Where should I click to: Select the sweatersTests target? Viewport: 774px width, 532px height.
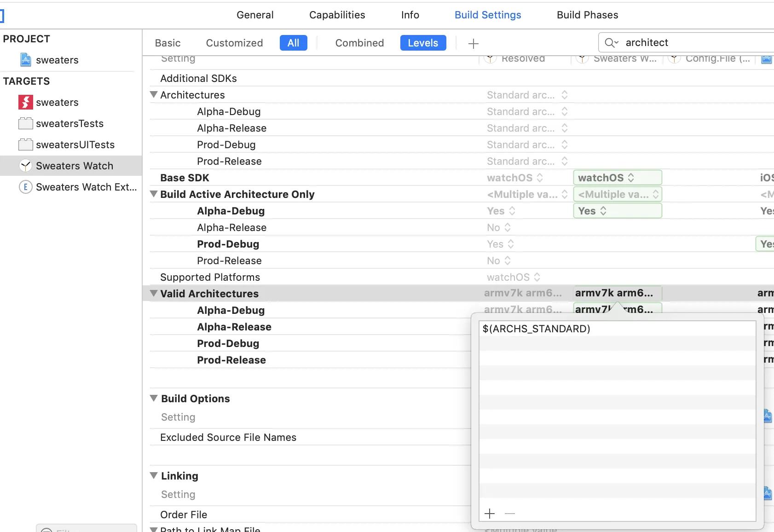[x=71, y=123]
